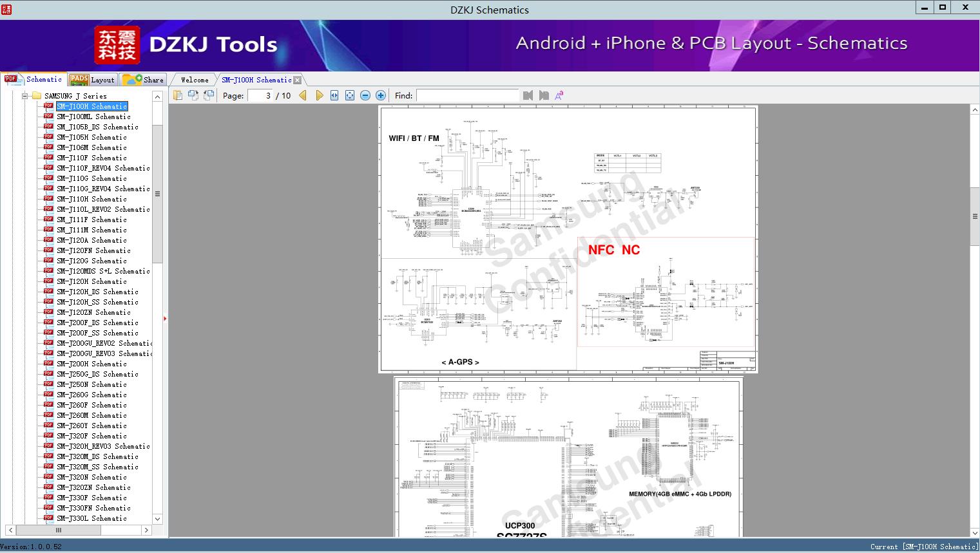Image resolution: width=980 pixels, height=553 pixels.
Task: Open SM-J120H Schematic in the tree
Action: tap(91, 281)
